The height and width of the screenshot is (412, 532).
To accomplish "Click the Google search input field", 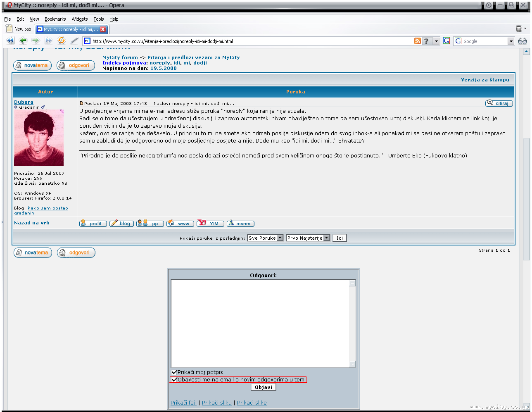I will [x=484, y=41].
